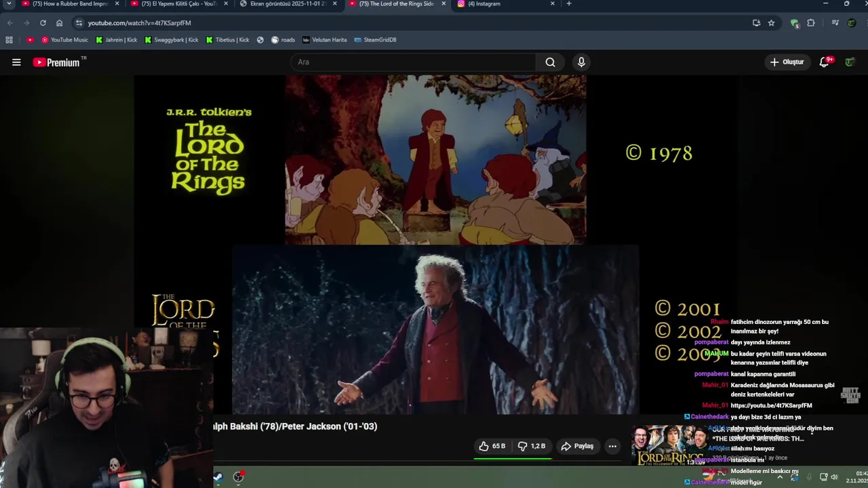Switch to How a Rubber Band tab
This screenshot has width=868, height=488.
coord(70,4)
